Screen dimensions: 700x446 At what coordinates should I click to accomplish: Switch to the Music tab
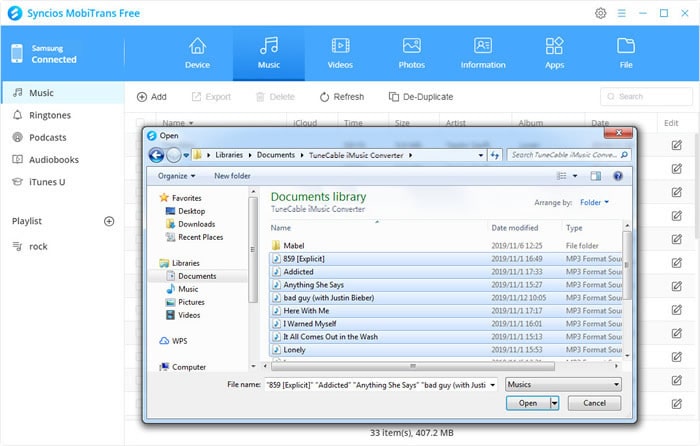(269, 53)
